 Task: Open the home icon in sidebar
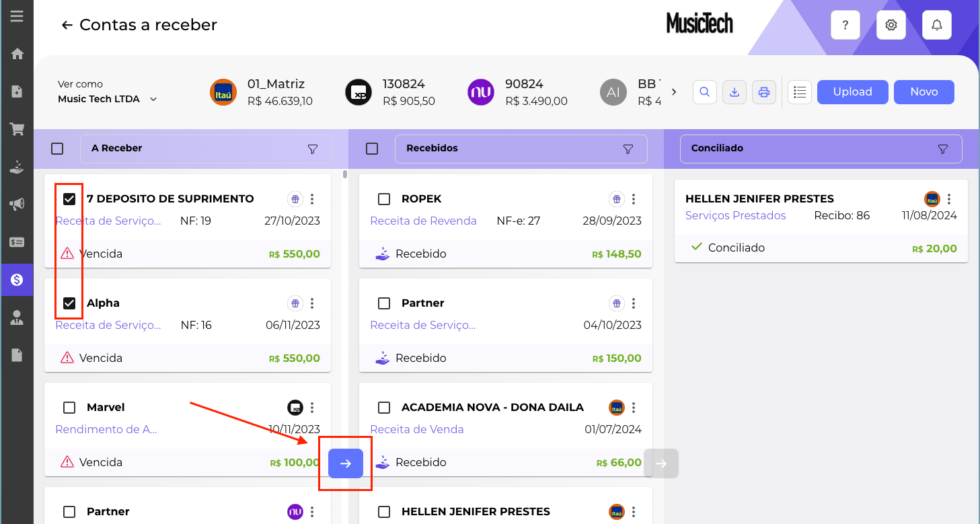coord(17,54)
